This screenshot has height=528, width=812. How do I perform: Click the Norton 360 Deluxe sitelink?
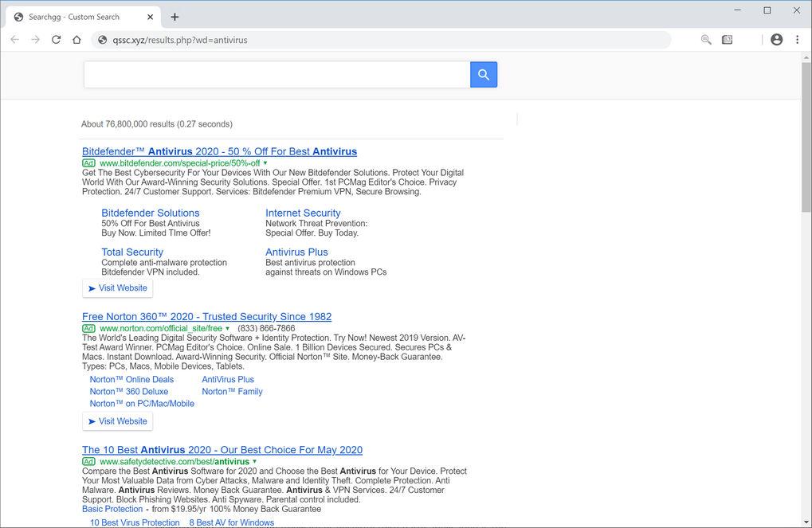(x=128, y=391)
